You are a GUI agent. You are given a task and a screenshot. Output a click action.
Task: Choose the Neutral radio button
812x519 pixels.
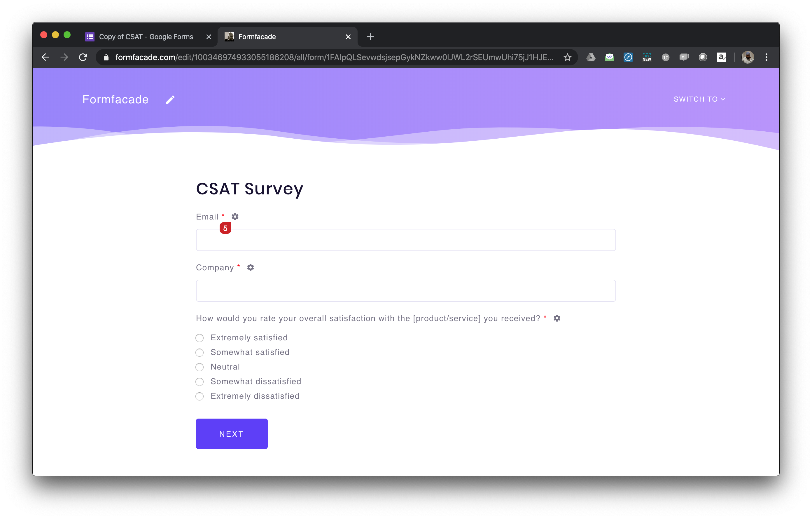pos(199,367)
